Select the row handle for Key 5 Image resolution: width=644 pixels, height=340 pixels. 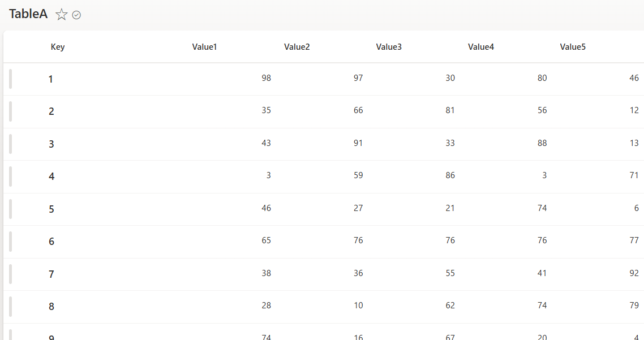[x=10, y=209]
